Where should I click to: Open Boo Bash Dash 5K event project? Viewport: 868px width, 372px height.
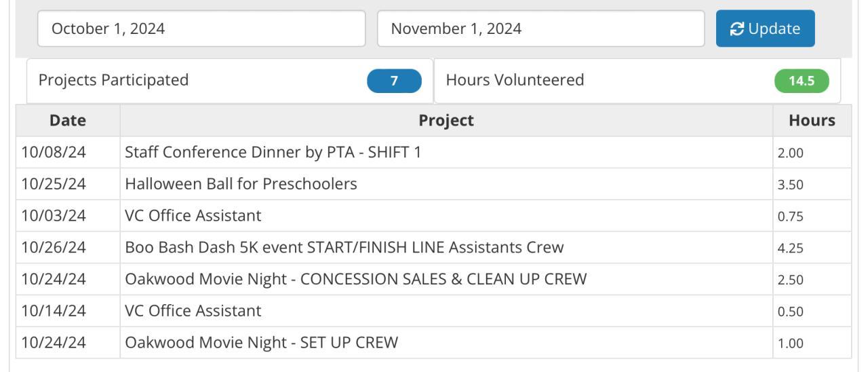(344, 248)
